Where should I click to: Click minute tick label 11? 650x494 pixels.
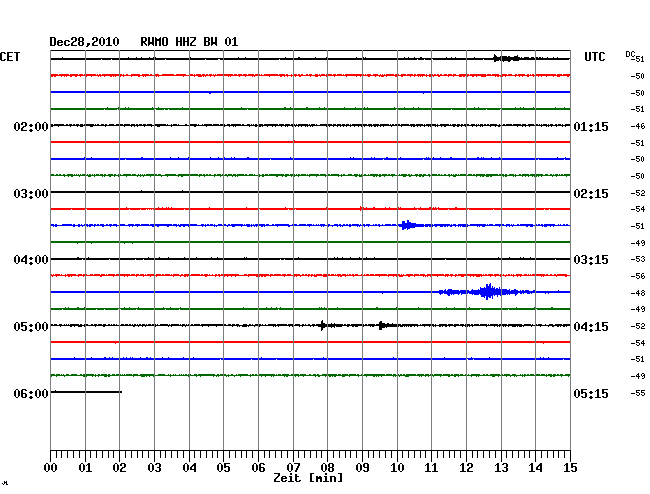pyautogui.click(x=432, y=468)
